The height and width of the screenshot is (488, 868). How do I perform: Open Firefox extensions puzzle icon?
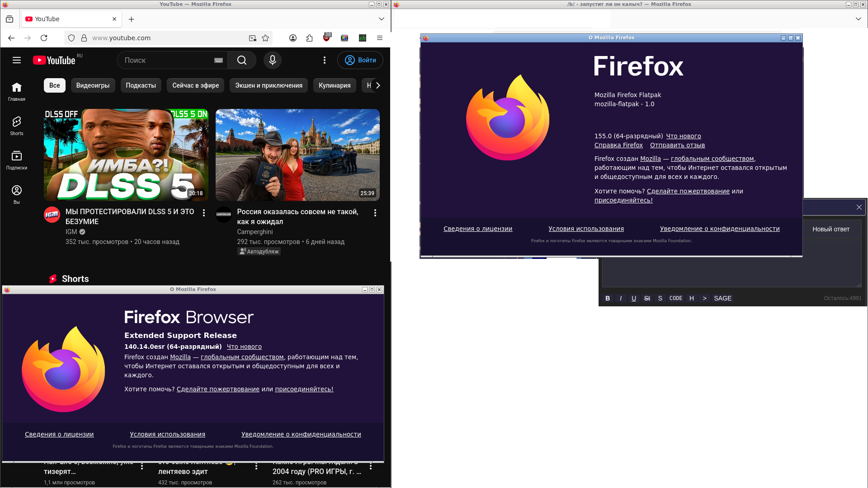coord(309,38)
